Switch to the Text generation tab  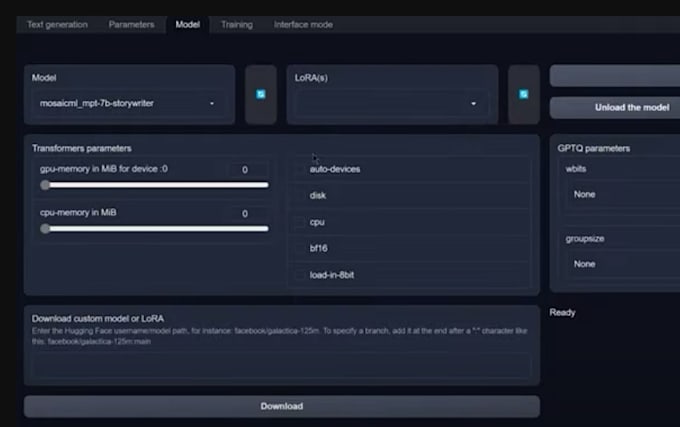point(57,25)
